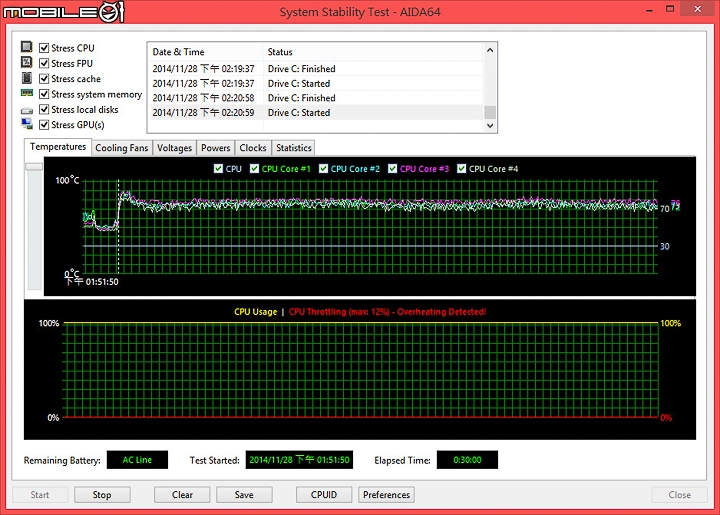Open the Voltages tab
Image resolution: width=720 pixels, height=515 pixels.
coord(174,148)
